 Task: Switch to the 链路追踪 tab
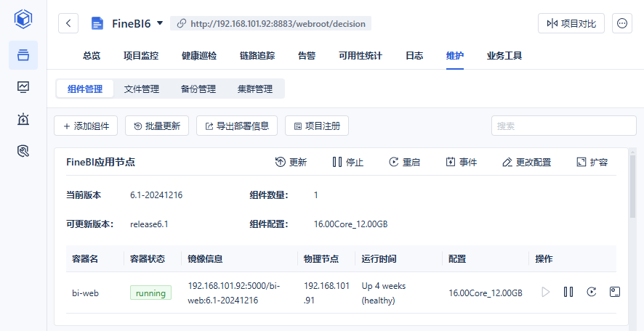257,56
